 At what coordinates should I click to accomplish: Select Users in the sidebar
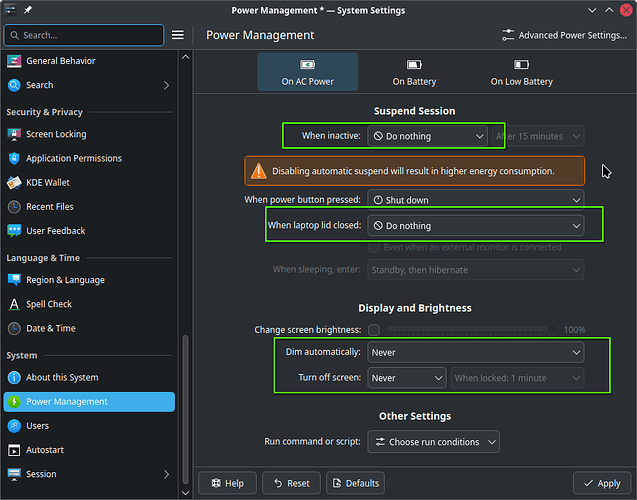click(x=89, y=426)
